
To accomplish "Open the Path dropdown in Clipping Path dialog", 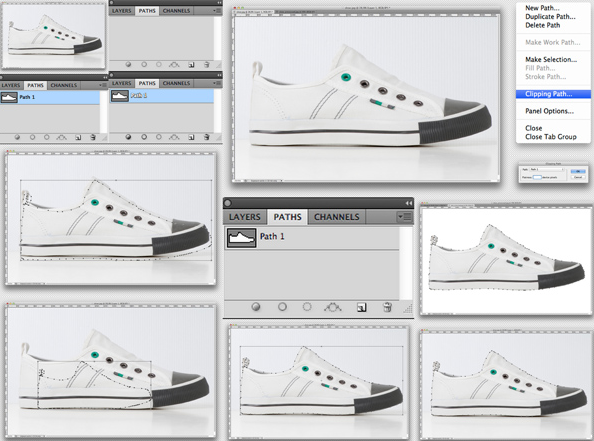I will [547, 169].
